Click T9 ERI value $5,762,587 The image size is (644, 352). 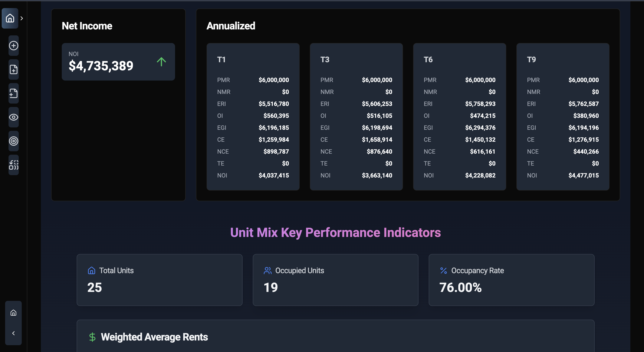584,104
